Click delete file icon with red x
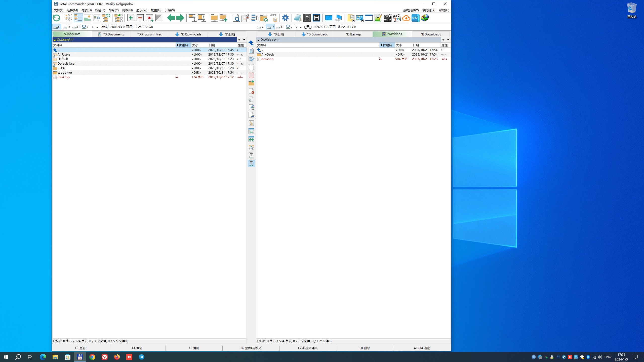This screenshot has height=362, width=644. (x=251, y=91)
